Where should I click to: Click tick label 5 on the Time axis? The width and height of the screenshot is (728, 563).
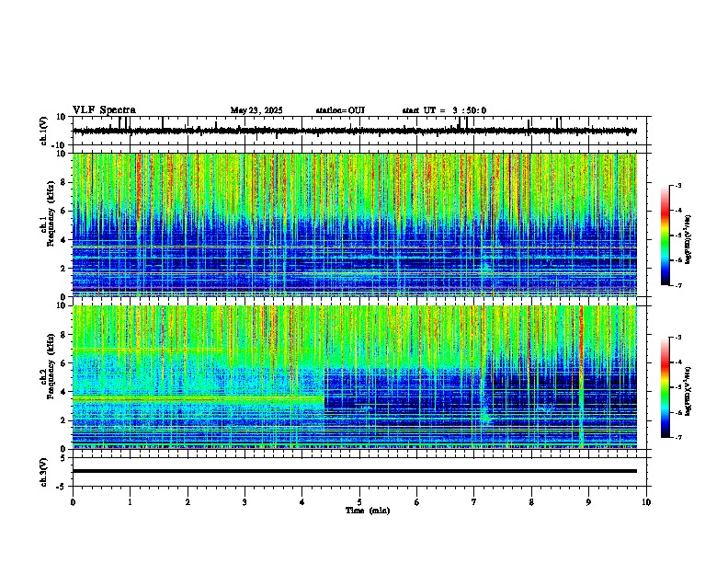pyautogui.click(x=359, y=502)
